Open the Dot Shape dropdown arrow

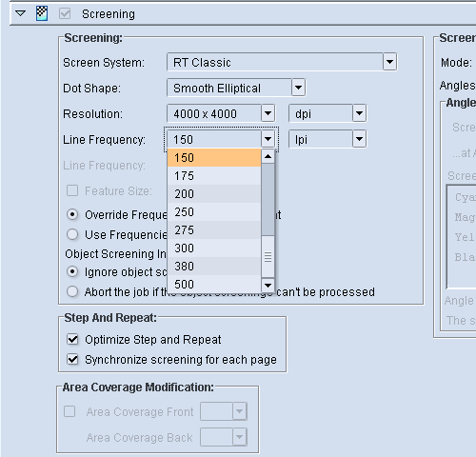point(298,88)
